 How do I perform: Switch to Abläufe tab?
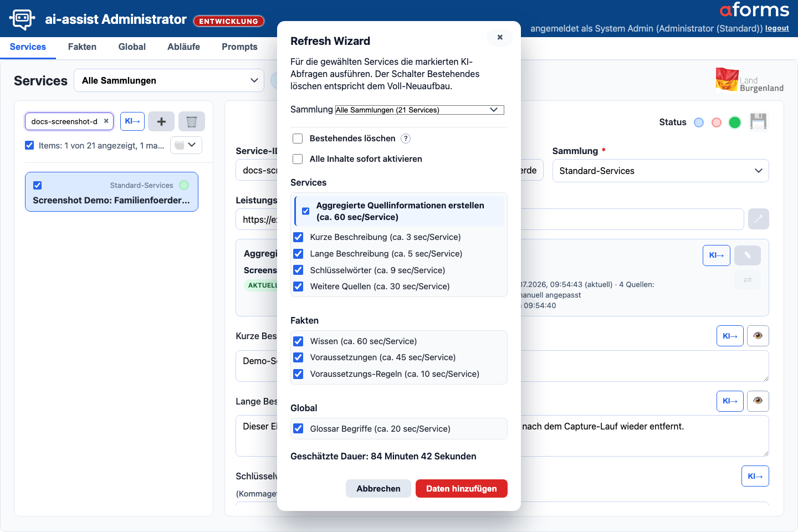click(x=183, y=47)
